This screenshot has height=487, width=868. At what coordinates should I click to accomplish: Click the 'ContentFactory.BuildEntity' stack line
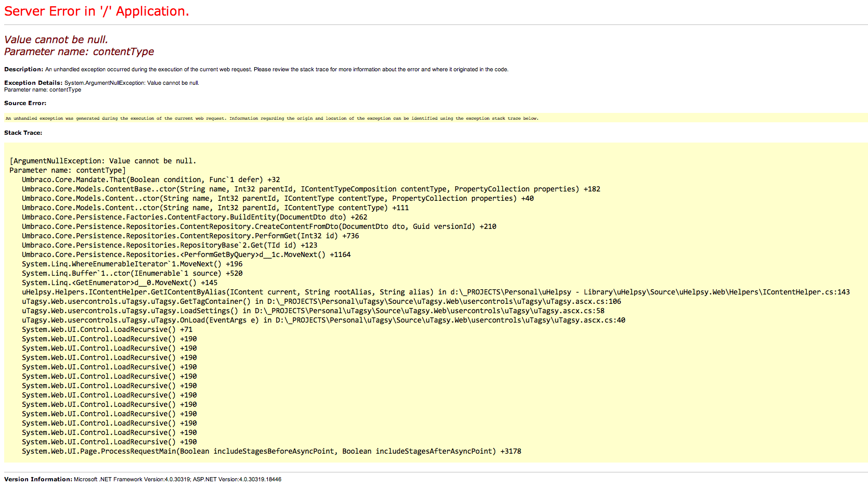(195, 217)
